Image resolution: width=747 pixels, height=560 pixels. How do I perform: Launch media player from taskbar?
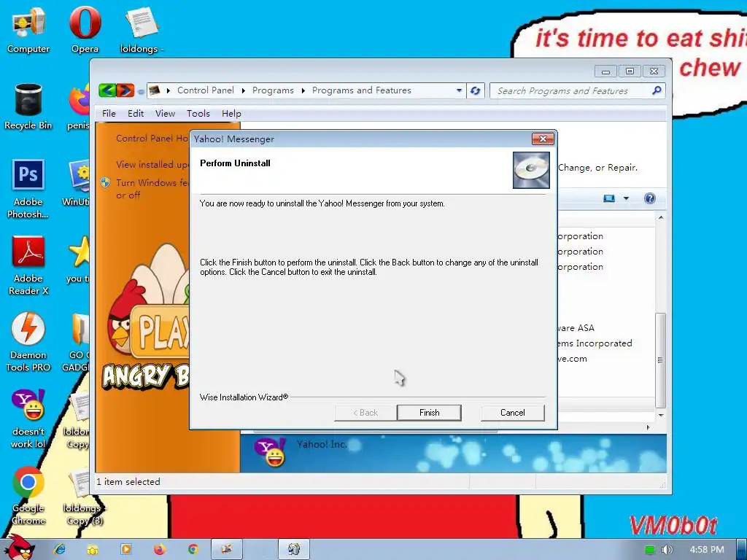[125, 550]
